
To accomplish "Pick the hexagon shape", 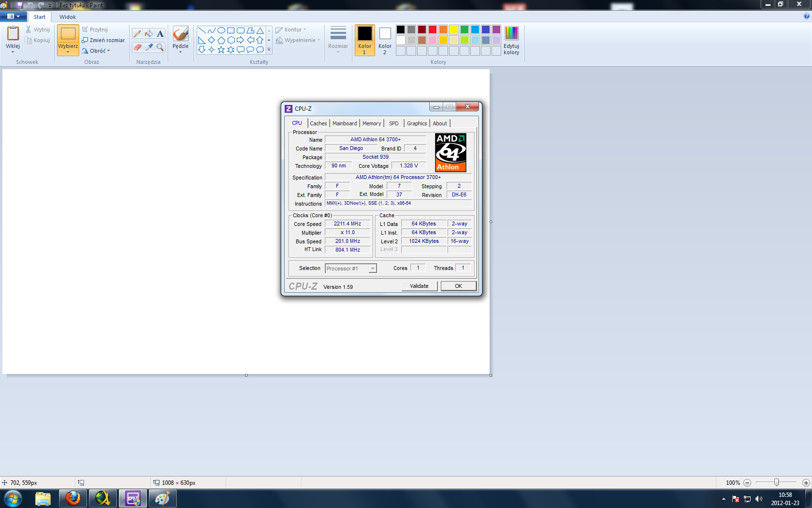I will click(231, 40).
